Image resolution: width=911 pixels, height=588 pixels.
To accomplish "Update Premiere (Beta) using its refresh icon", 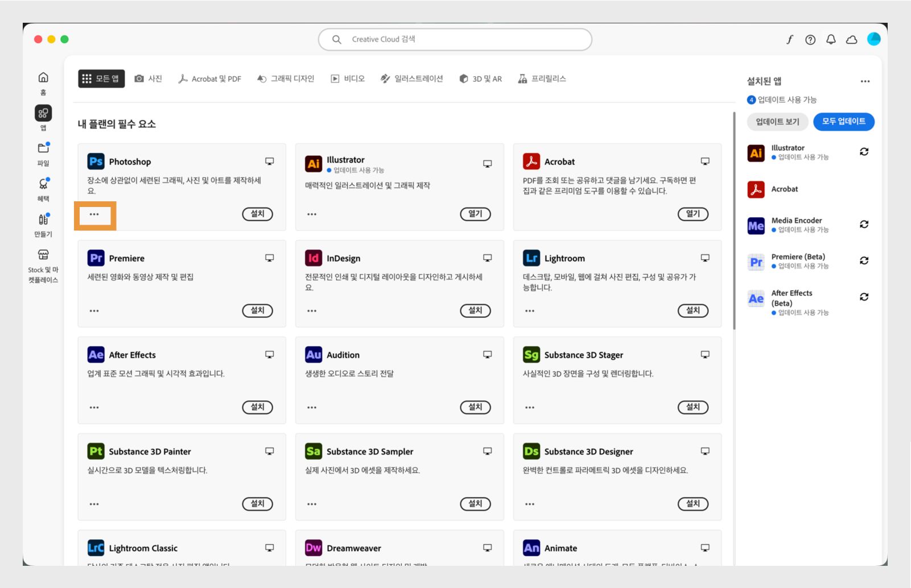I will click(864, 260).
